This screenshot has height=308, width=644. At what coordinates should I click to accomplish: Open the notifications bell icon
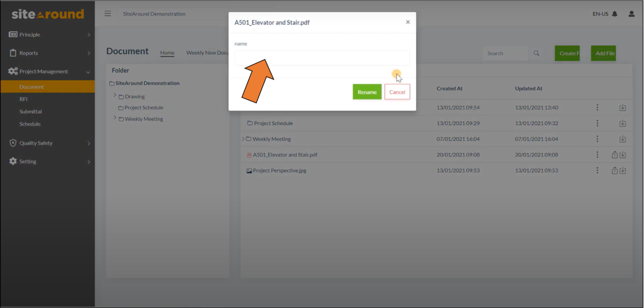[x=615, y=14]
